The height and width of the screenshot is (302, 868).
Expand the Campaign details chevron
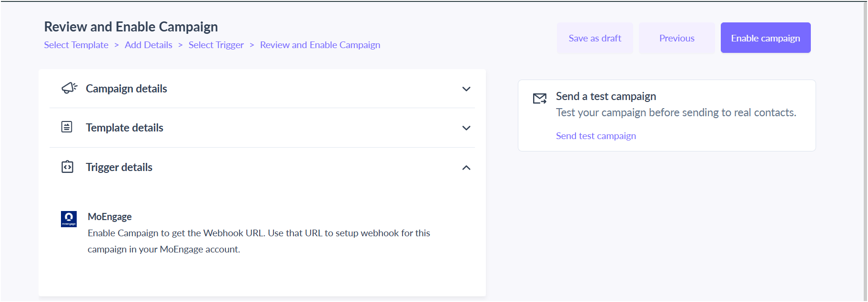coord(466,89)
